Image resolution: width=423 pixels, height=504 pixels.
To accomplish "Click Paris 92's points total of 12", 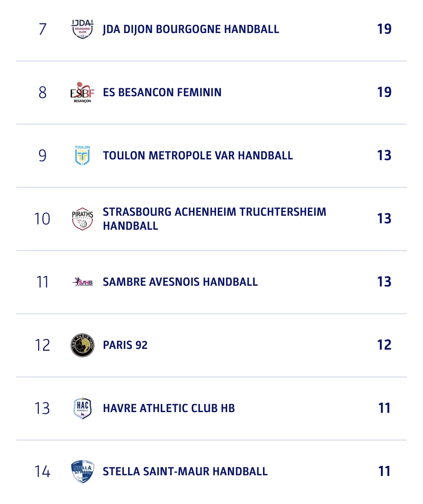I will coord(384,345).
